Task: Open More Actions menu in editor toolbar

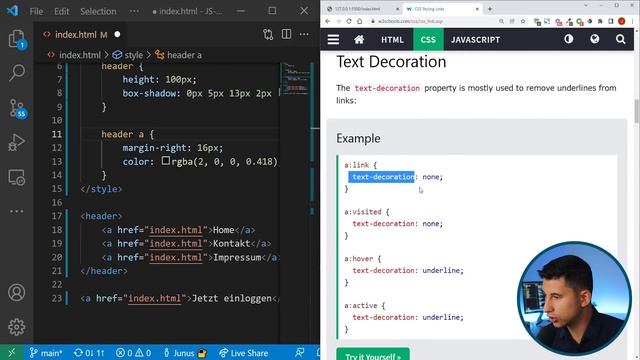Action: (x=304, y=34)
